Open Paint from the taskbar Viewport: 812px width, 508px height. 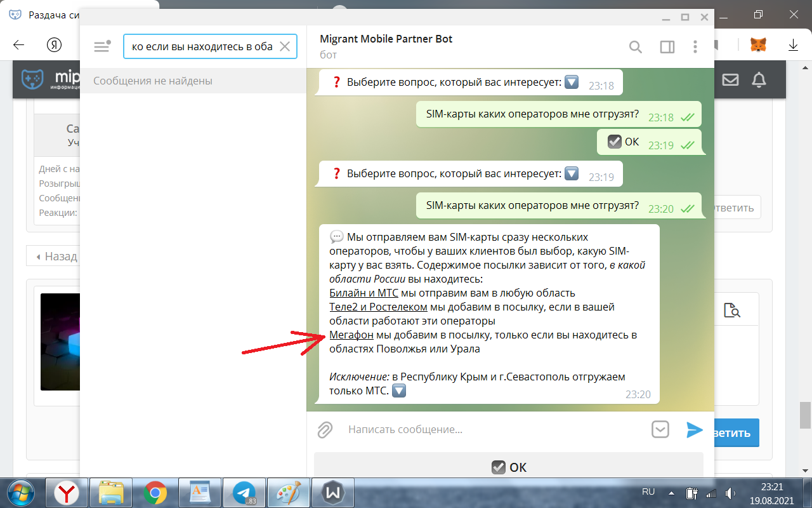point(289,493)
